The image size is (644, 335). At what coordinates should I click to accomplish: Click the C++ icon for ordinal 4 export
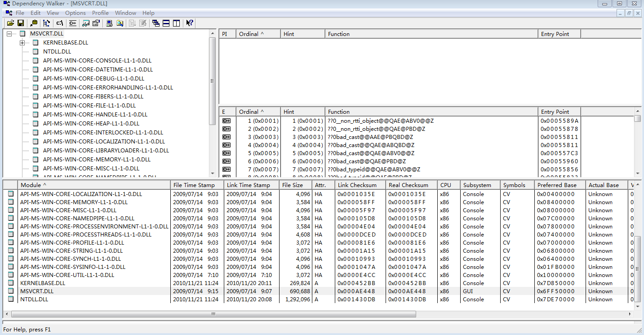227,145
